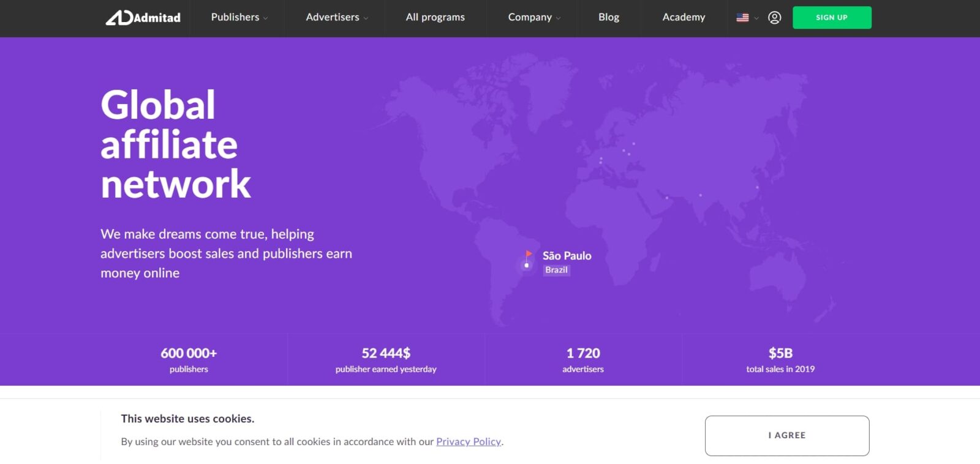Click the 'Global affiliate network' headline
The height and width of the screenshot is (464, 980).
(x=176, y=144)
